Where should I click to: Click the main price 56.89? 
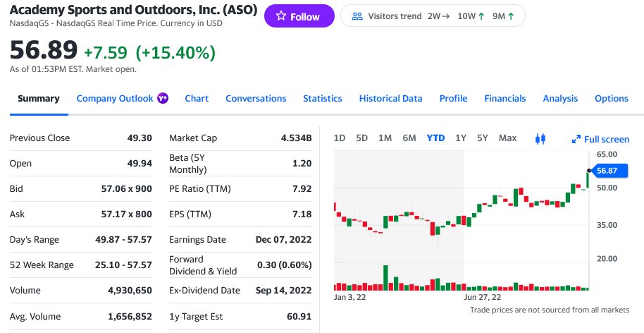click(44, 50)
